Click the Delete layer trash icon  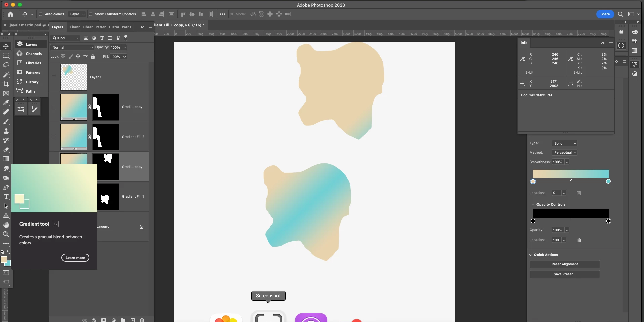(142, 320)
